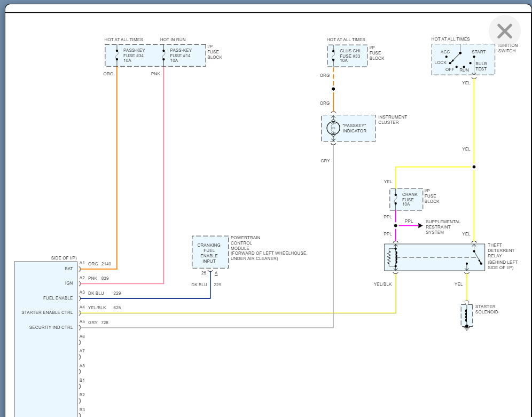532x417 pixels.
Task: Click the CRANK fuse 10A box
Action: click(406, 199)
